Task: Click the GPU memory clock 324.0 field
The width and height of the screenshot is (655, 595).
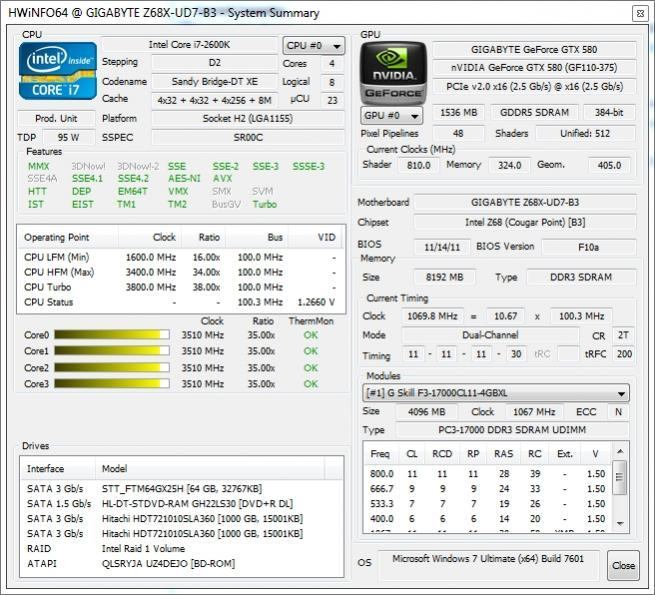Action: coord(510,165)
